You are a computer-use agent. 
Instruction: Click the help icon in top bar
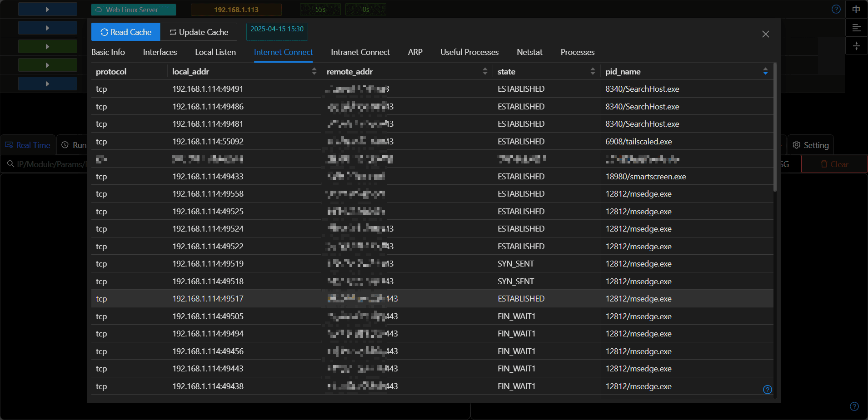(x=836, y=9)
